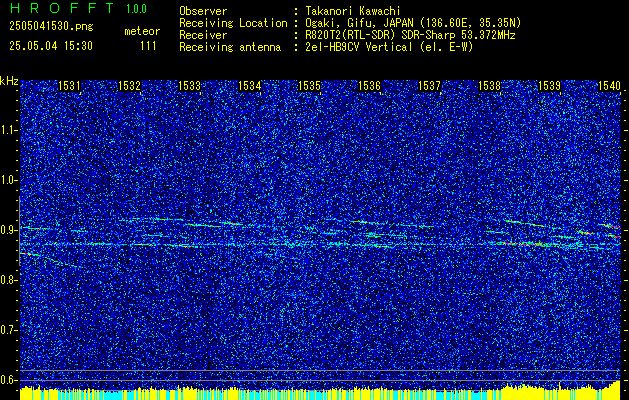Click the 2el-HB9CV Vertical antenna text
Screen dimensions: 629x400
coord(389,47)
